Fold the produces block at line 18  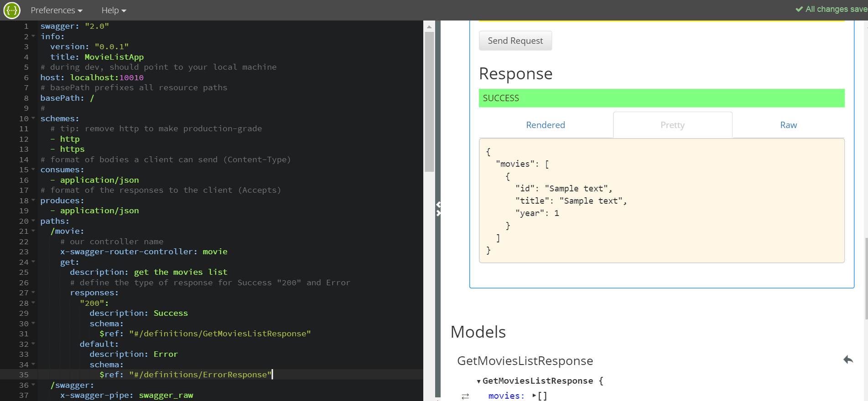click(33, 200)
